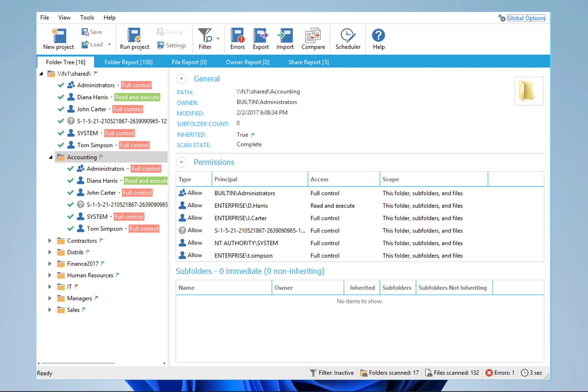Image resolution: width=588 pixels, height=392 pixels.
Task: Collapse the General section
Action: click(181, 79)
